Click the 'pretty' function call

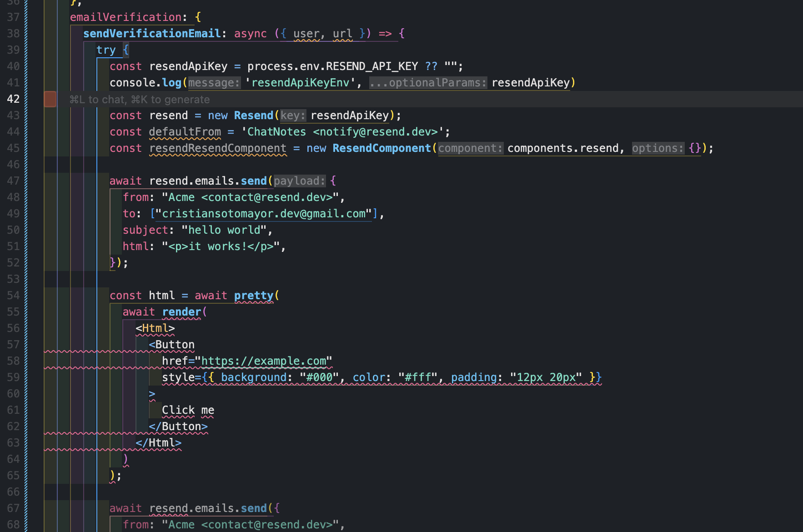click(254, 296)
